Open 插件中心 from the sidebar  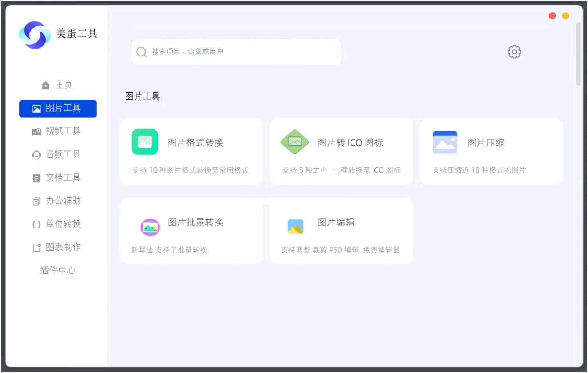(x=58, y=270)
